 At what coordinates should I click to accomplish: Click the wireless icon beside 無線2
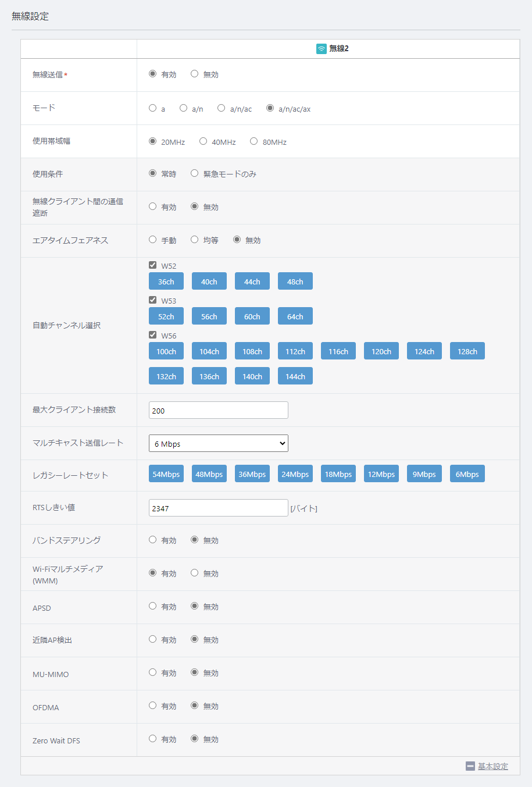point(321,49)
